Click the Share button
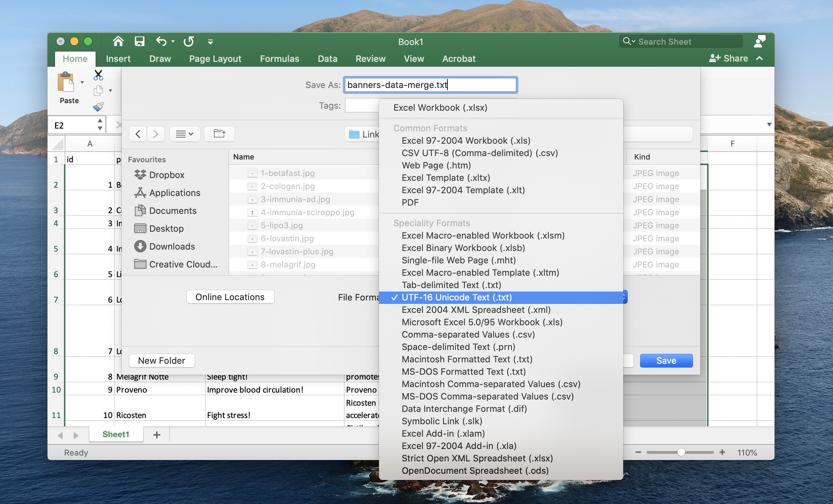This screenshot has width=833, height=504. click(728, 58)
